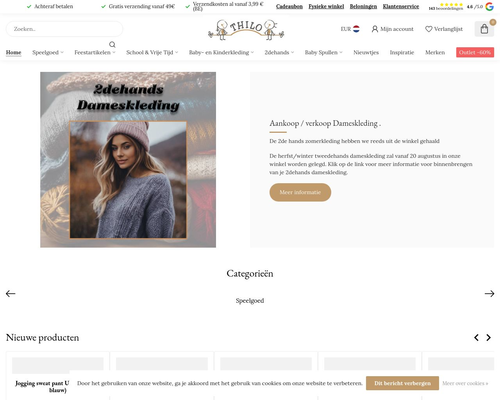Image resolution: width=500 pixels, height=400 pixels.
Task: Open the Outlet -60% link
Action: coord(475,52)
